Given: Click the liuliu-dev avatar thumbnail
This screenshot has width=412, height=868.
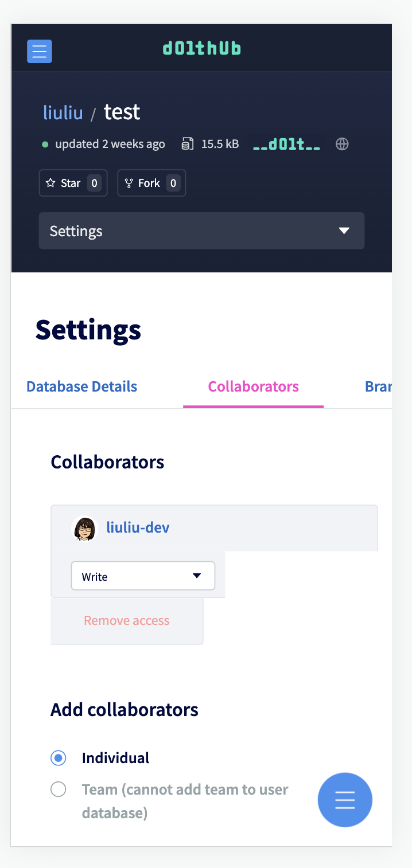Looking at the screenshot, I should coord(84,529).
